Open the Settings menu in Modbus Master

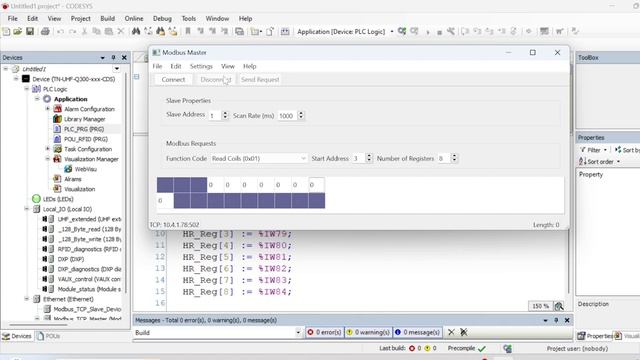point(201,66)
